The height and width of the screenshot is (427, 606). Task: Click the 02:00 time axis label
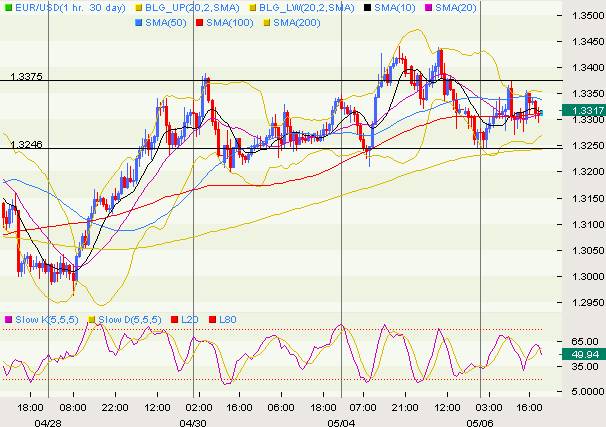click(x=199, y=408)
